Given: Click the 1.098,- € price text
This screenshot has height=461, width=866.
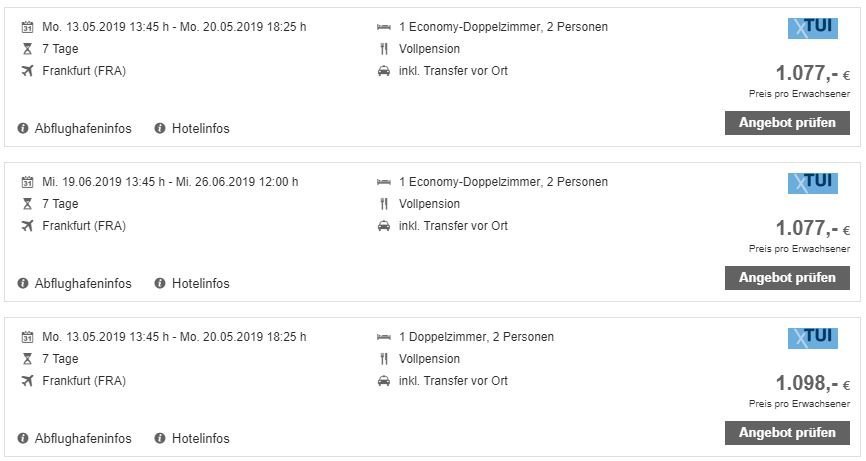Looking at the screenshot, I should coord(812,383).
